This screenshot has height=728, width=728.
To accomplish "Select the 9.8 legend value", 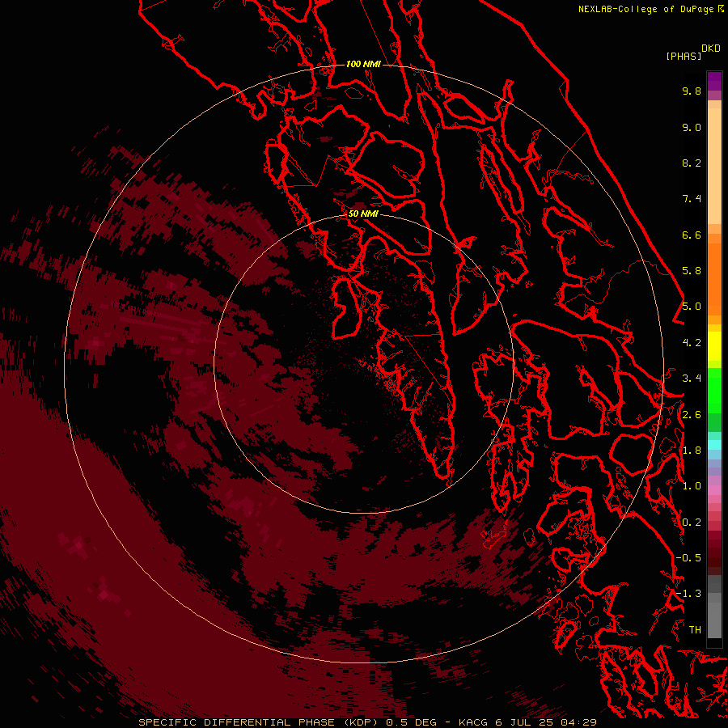I will tap(692, 91).
